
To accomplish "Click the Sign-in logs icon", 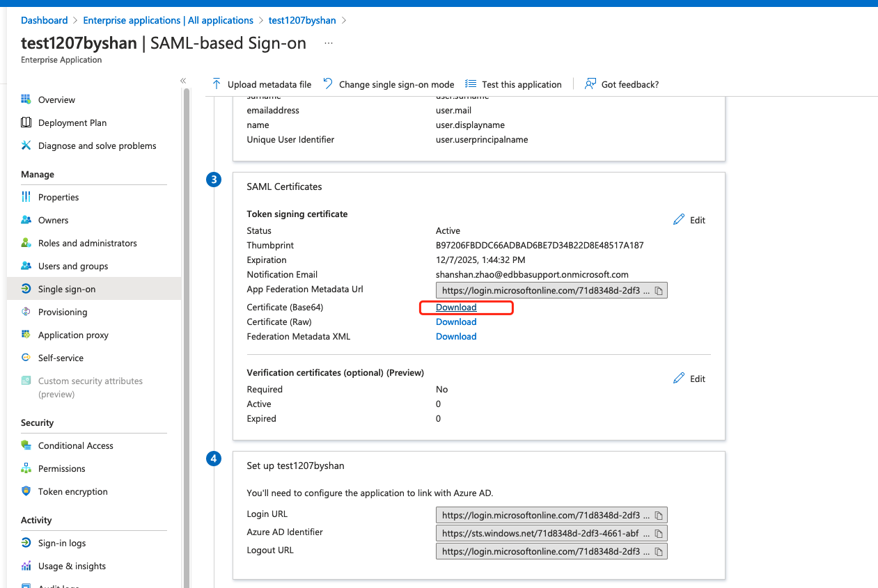I will coord(26,543).
